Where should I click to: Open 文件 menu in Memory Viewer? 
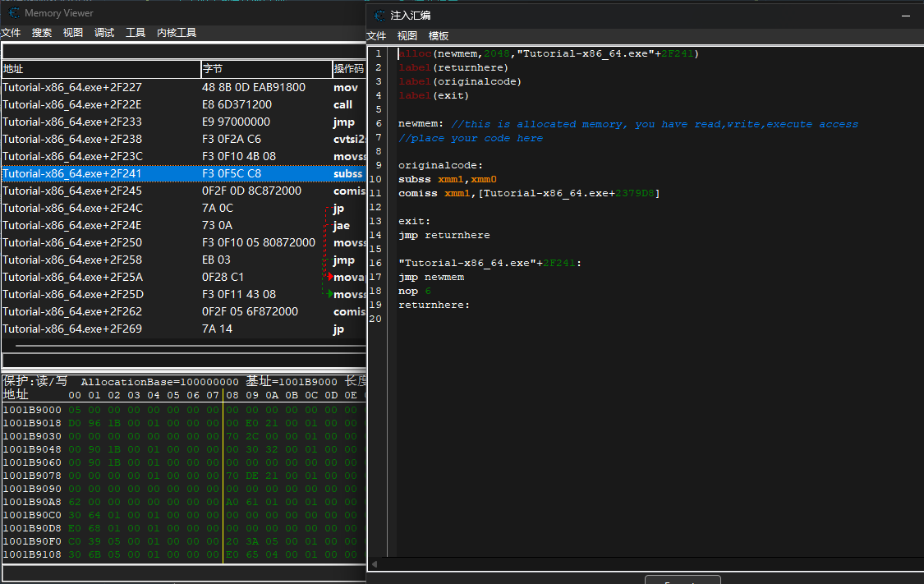point(11,33)
